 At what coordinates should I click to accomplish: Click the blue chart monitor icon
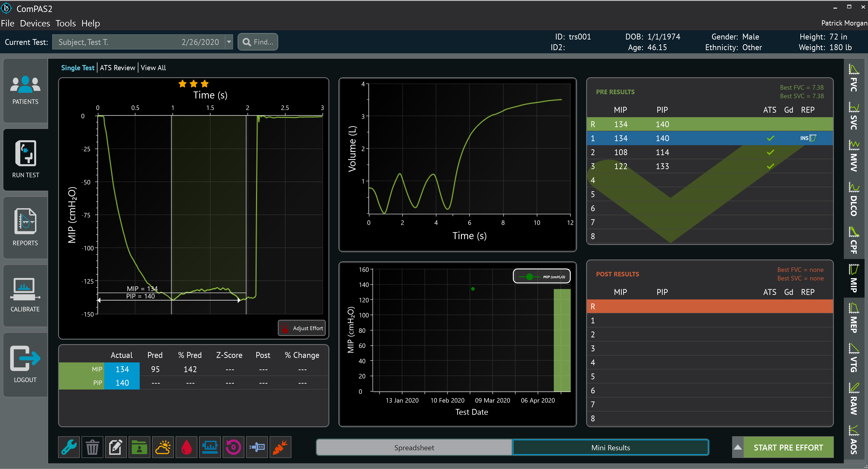click(x=210, y=447)
